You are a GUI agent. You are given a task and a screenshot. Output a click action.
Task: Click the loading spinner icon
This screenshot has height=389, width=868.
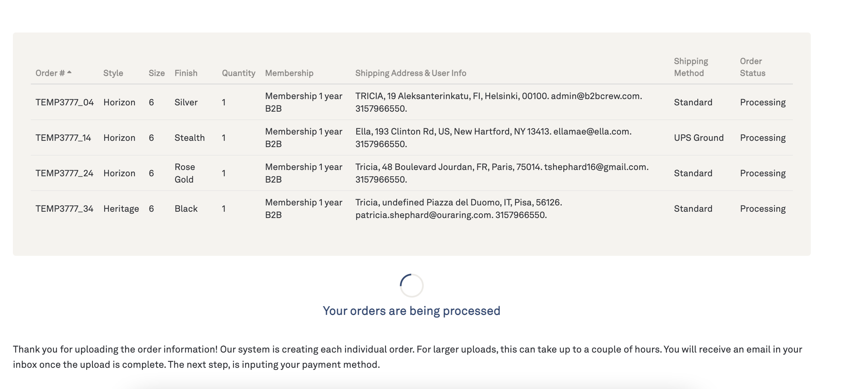click(x=412, y=285)
